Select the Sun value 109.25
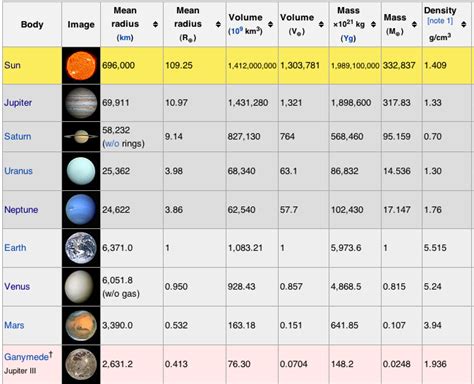 pos(179,65)
